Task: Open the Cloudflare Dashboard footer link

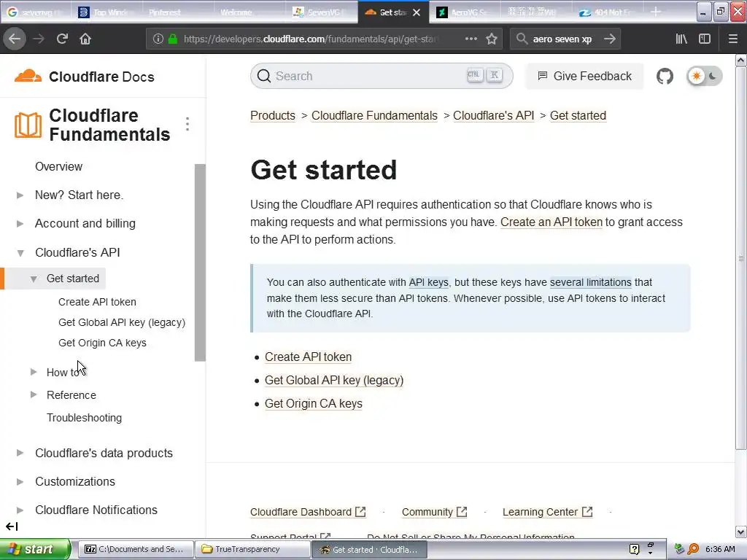Action: coord(308,512)
